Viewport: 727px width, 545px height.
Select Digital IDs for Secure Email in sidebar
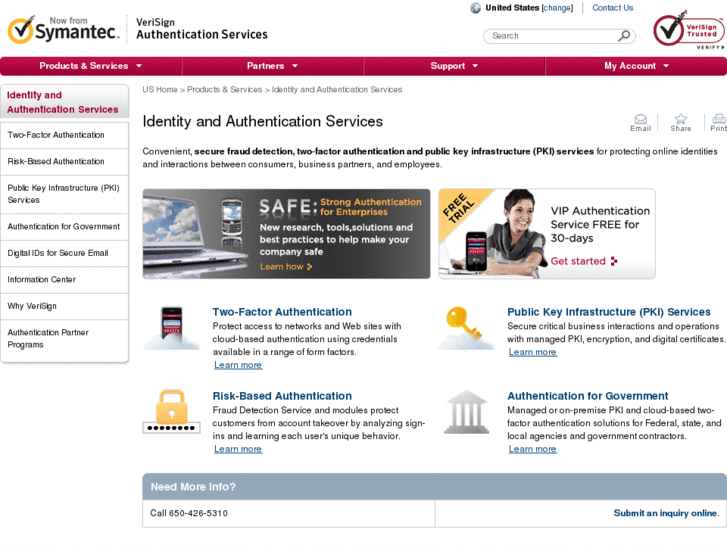pyautogui.click(x=58, y=253)
